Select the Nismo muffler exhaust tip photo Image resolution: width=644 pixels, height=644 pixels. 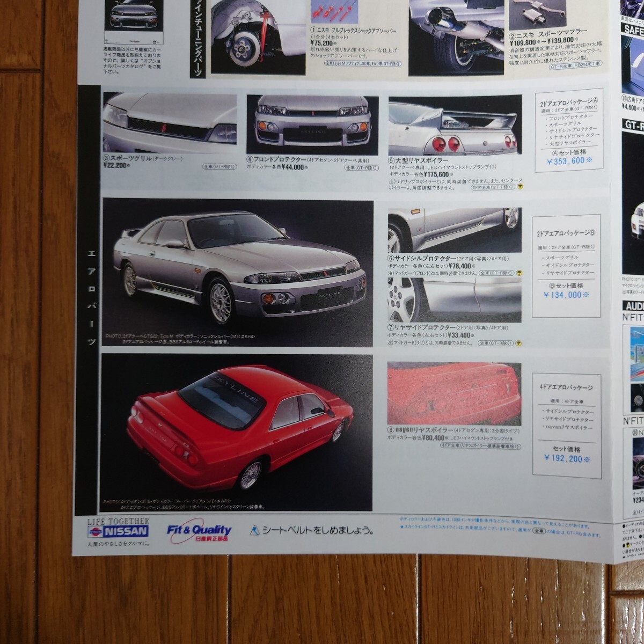[456, 38]
